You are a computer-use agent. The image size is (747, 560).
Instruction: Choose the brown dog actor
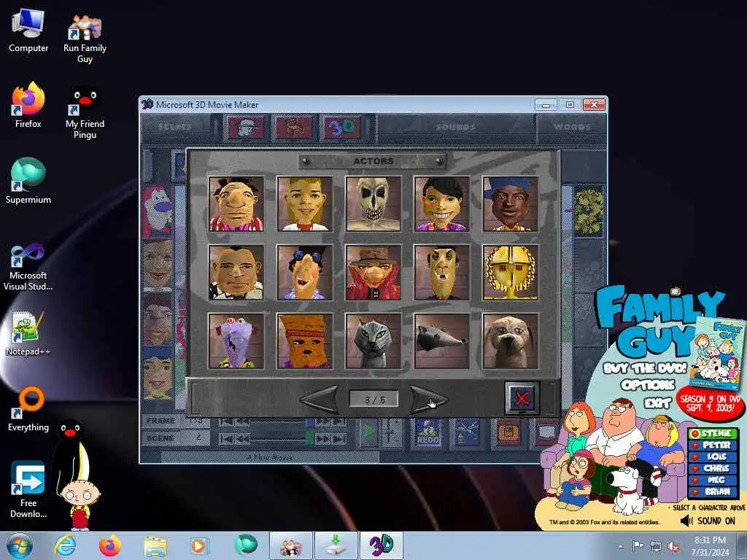(x=510, y=341)
